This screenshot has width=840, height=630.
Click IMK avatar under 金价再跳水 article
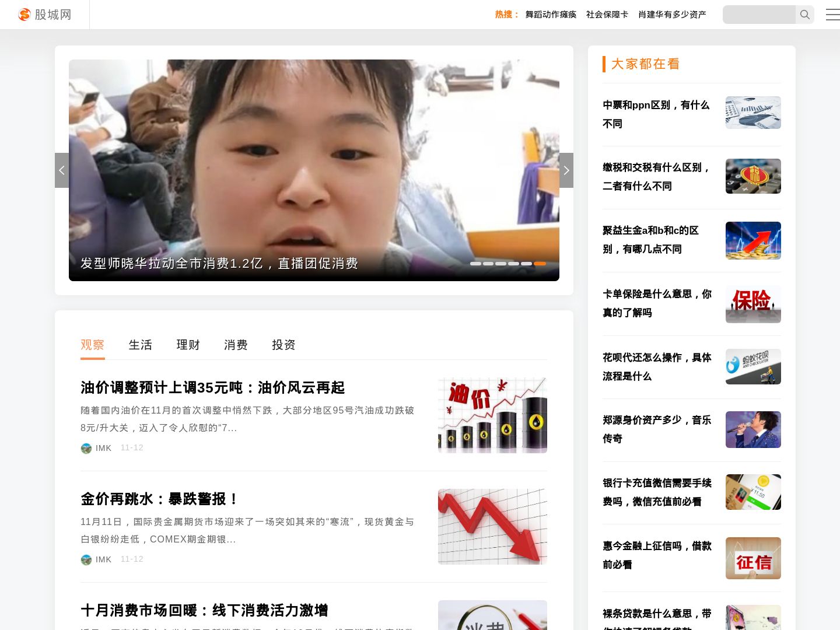pos(86,559)
